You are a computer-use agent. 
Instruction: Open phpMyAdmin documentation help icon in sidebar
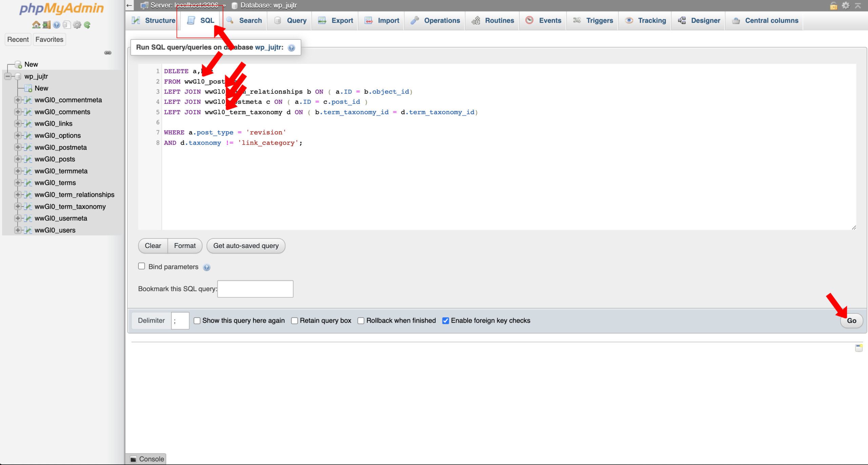coord(57,25)
